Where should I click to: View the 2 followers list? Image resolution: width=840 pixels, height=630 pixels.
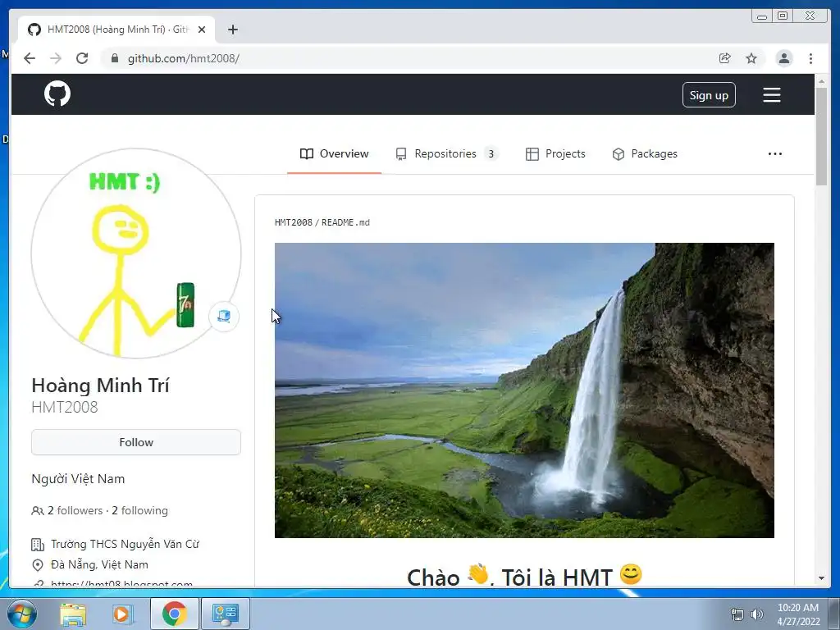[x=75, y=510]
